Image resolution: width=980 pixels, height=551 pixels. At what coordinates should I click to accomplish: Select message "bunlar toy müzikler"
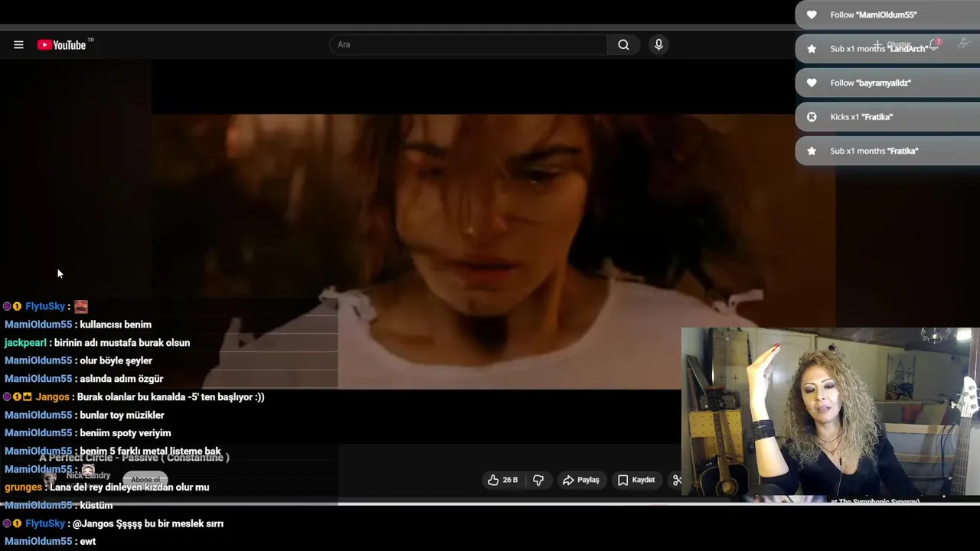(122, 416)
